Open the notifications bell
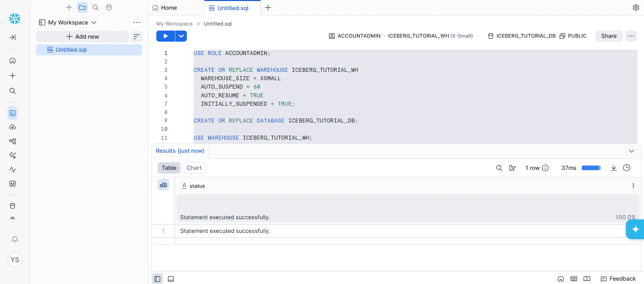This screenshot has width=644, height=284. tap(15, 239)
